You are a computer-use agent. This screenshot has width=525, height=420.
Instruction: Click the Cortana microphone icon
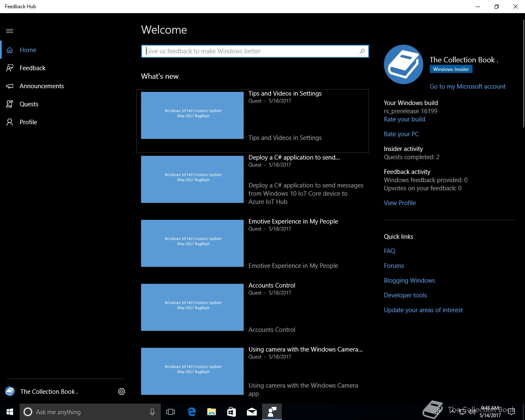(152, 412)
